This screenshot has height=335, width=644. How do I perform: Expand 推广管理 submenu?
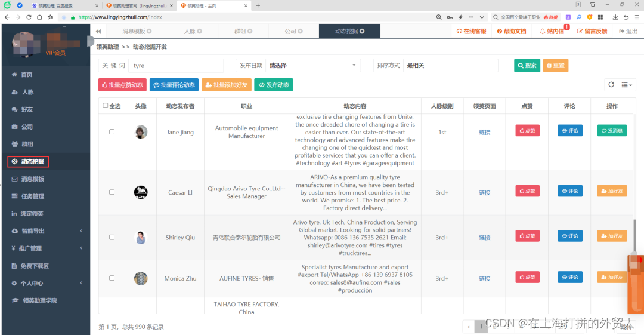tap(46, 248)
